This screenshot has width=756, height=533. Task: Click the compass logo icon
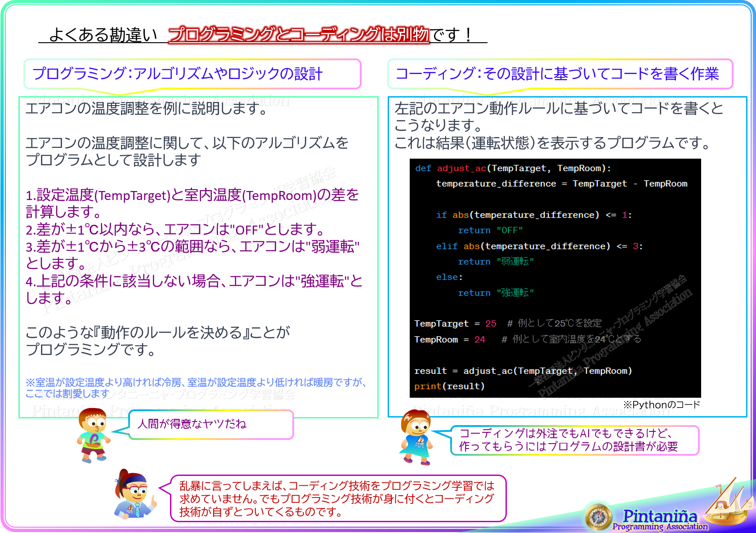coord(598,517)
